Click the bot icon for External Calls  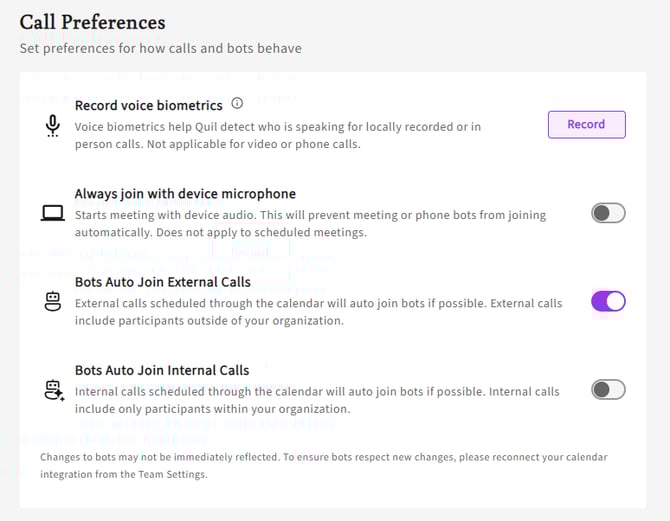[53, 301]
